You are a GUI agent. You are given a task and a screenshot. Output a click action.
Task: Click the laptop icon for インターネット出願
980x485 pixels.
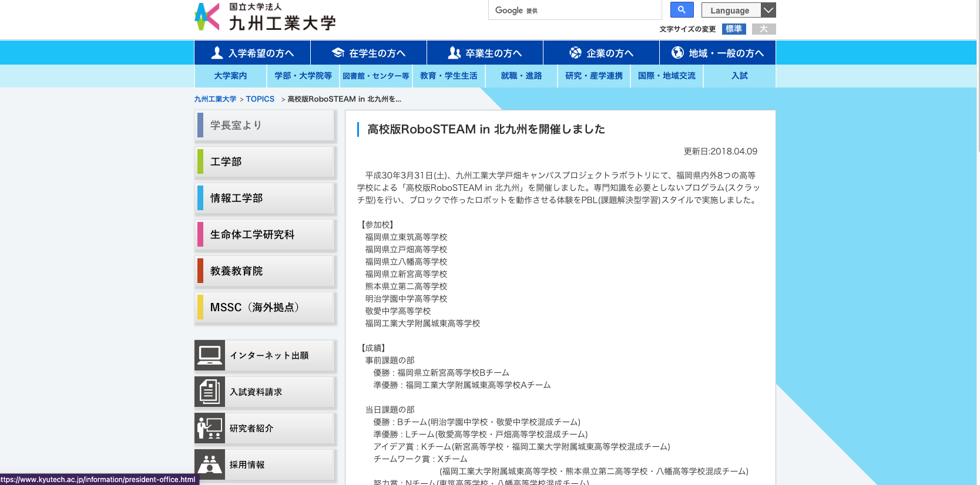click(210, 355)
